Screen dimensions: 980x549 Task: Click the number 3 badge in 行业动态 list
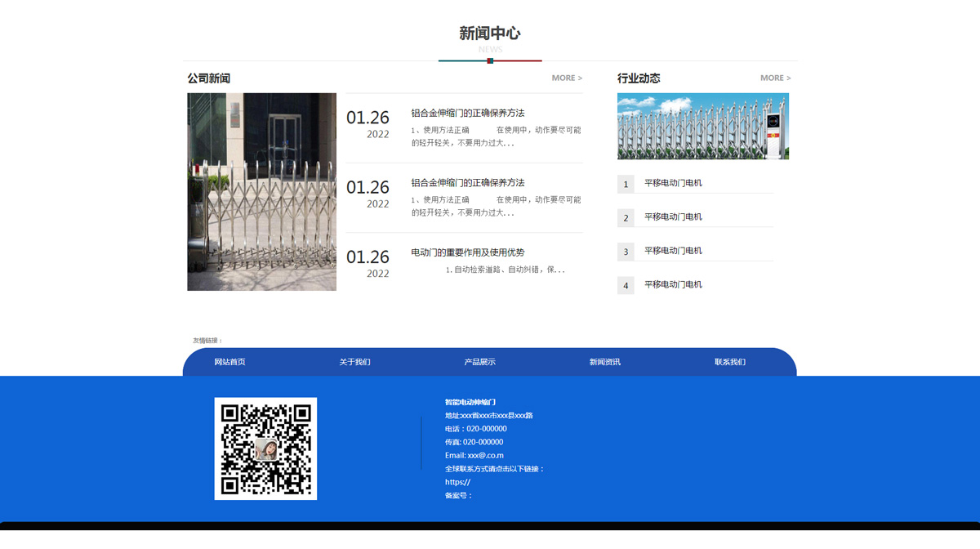click(626, 252)
